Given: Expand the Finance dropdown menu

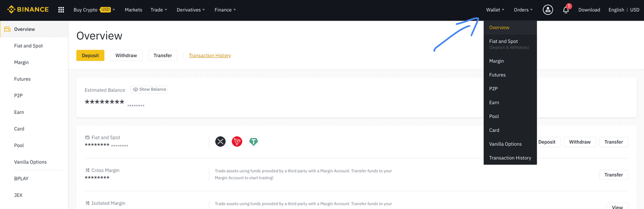Looking at the screenshot, I should pos(225,10).
